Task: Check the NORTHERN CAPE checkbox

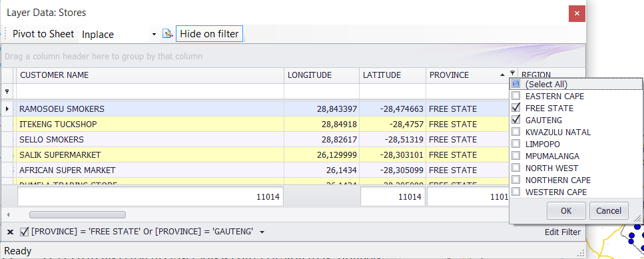Action: [516, 180]
